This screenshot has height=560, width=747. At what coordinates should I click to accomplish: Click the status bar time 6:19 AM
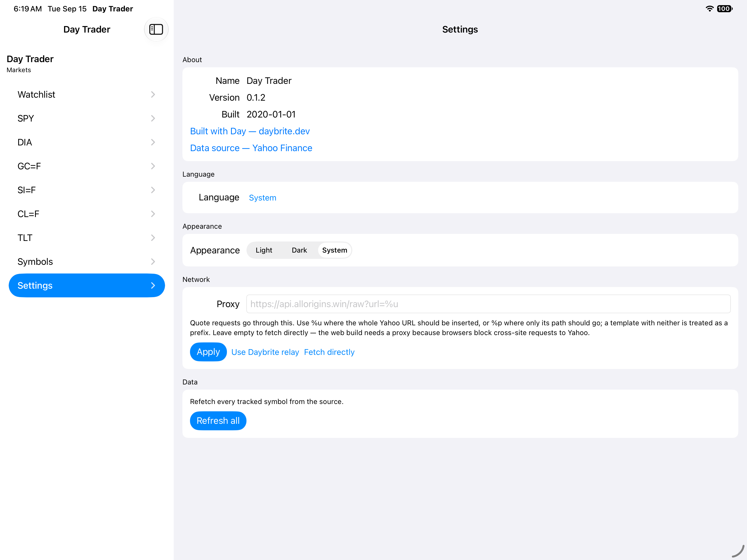[28, 9]
